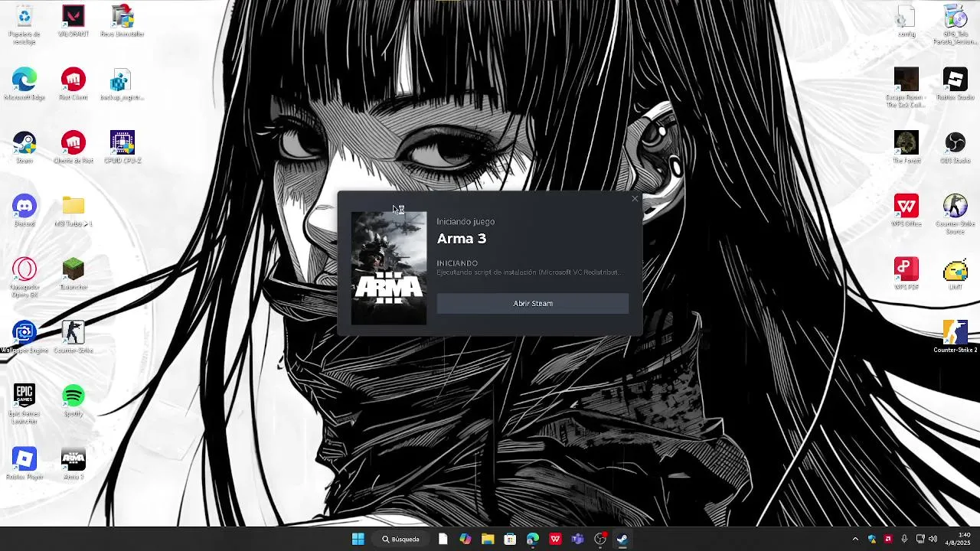Select the Epic Games Launcher shortcut
The width and height of the screenshot is (980, 551).
coord(24,404)
